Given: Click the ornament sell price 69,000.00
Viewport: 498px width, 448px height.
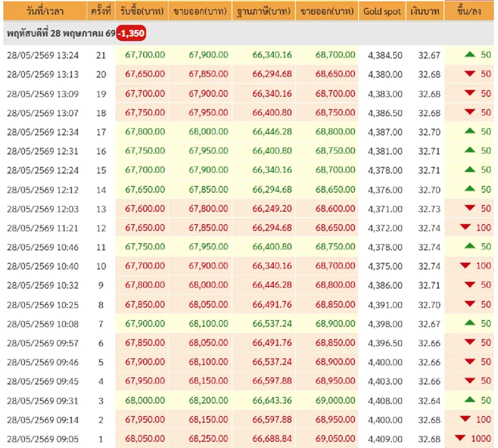Looking at the screenshot, I should pos(335,400).
